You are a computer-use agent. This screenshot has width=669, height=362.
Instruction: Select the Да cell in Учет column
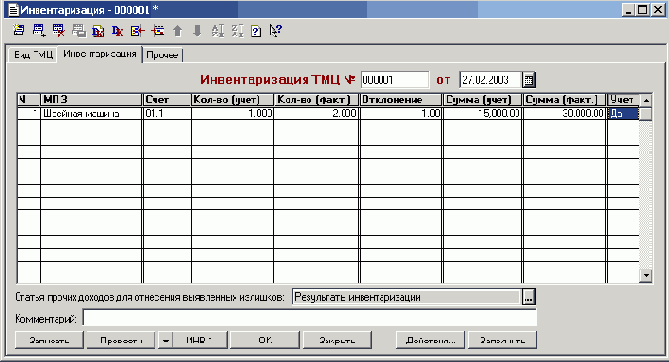[623, 113]
